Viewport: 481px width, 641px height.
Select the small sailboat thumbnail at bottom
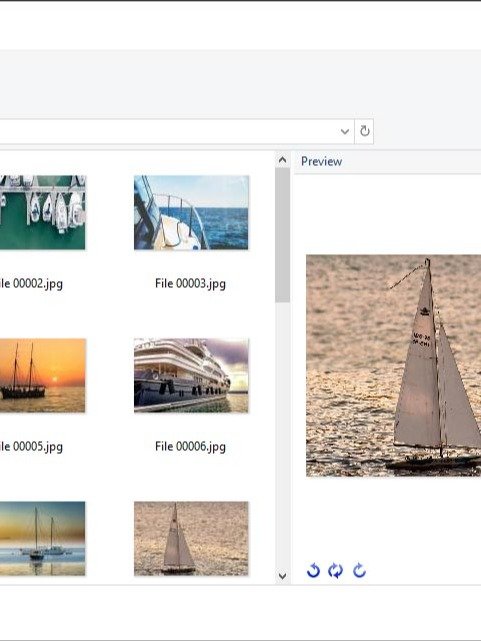191,538
